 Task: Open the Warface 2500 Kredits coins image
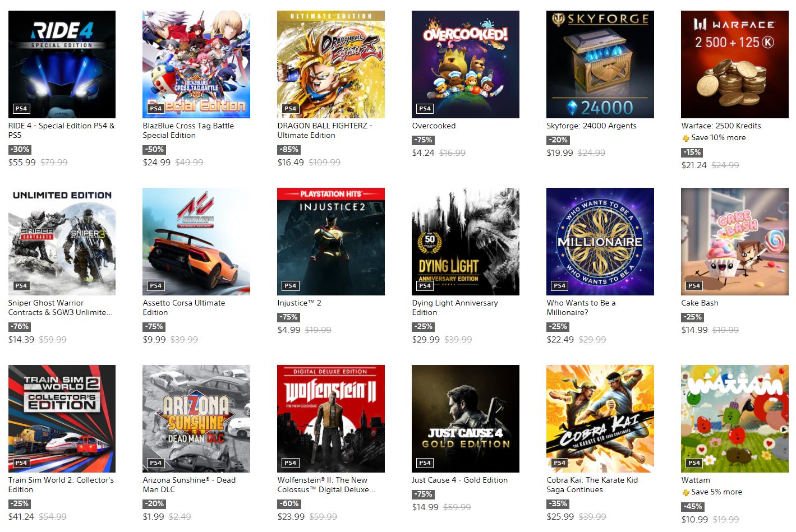coord(735,64)
